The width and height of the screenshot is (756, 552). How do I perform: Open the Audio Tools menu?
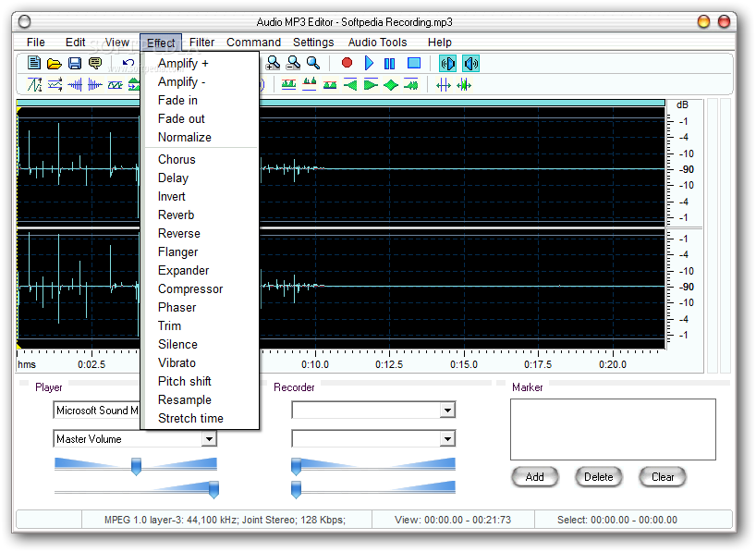pyautogui.click(x=377, y=43)
